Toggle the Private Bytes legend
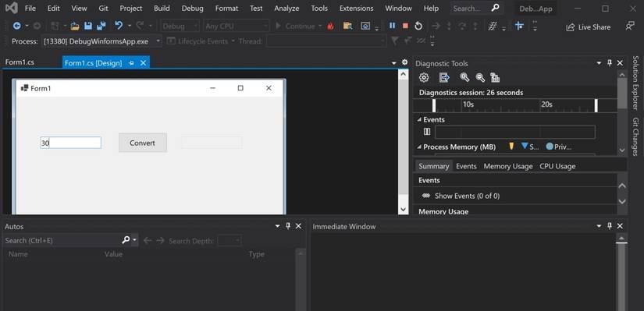Screen dimensions: 644x311 pos(559,147)
